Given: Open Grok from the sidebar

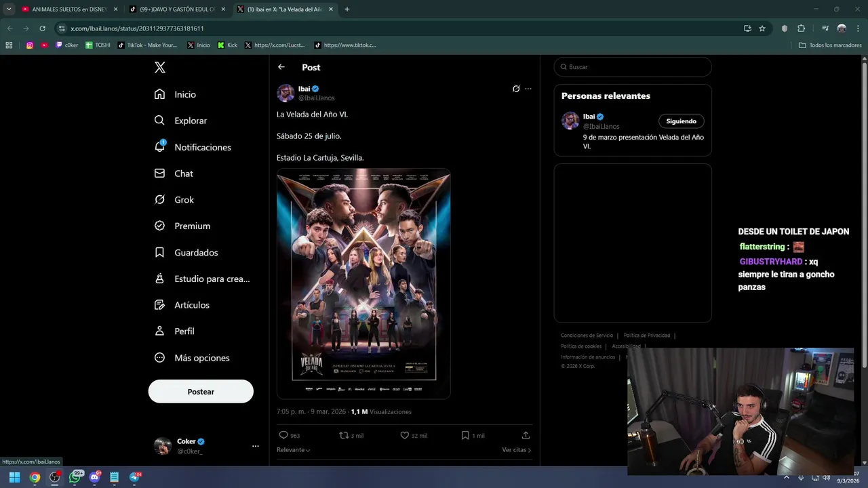Looking at the screenshot, I should 174,200.
